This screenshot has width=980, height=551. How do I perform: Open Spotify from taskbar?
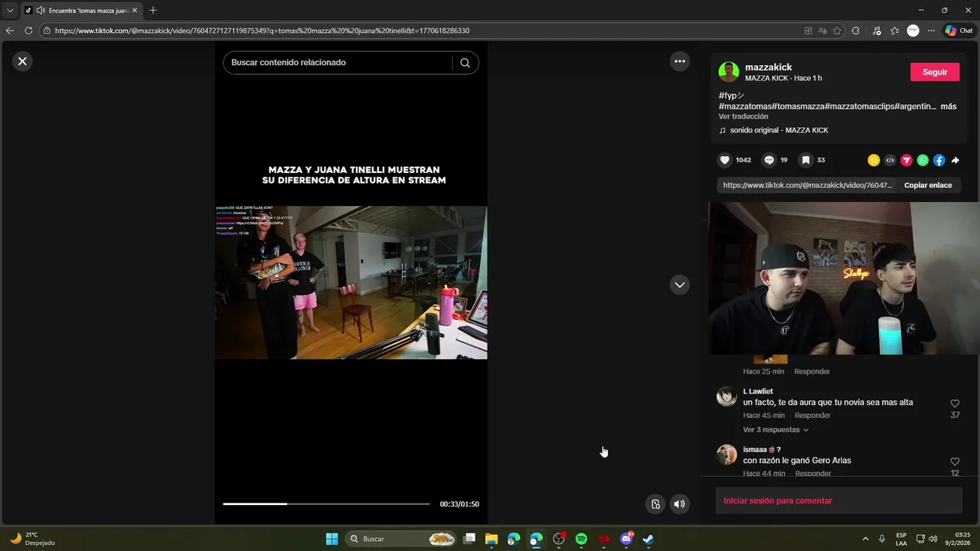tap(581, 539)
